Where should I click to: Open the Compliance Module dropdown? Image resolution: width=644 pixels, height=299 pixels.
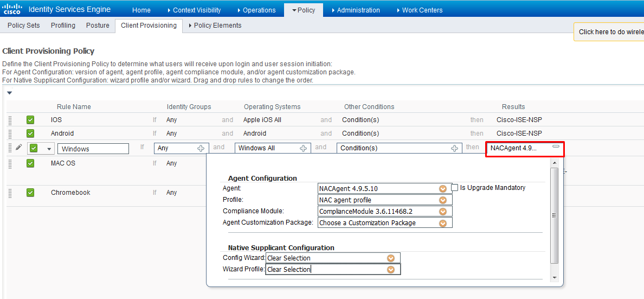pyautogui.click(x=443, y=212)
